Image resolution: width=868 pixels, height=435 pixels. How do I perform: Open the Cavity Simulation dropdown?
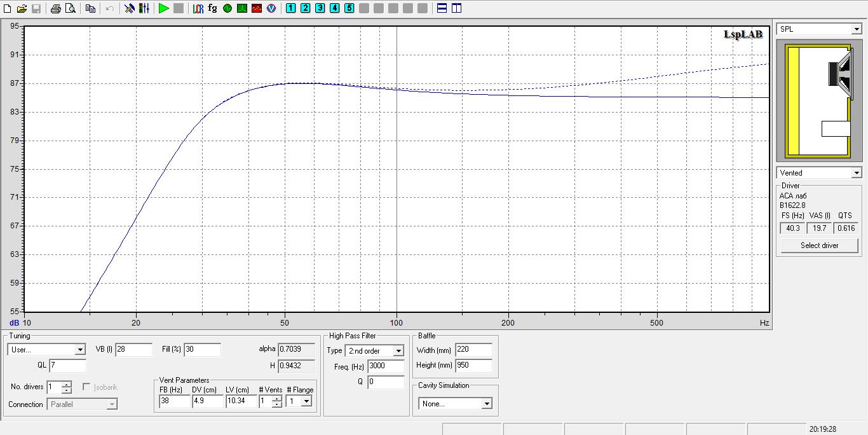tap(486, 404)
